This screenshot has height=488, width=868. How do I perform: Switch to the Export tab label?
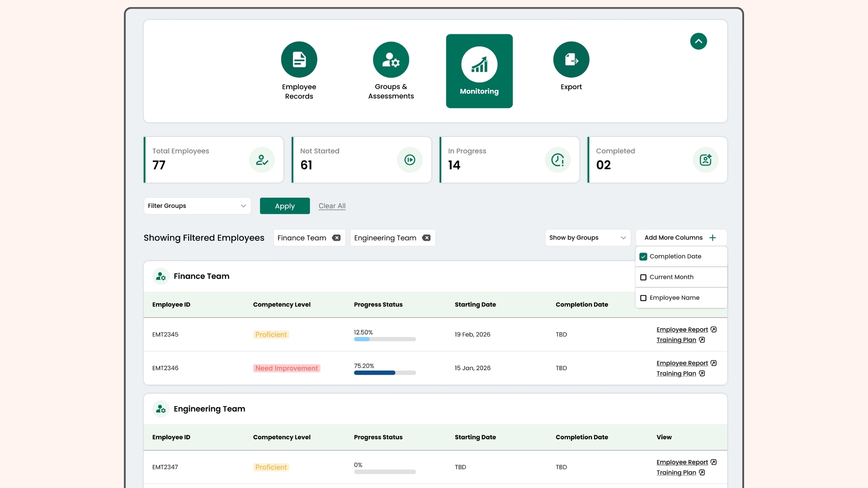571,87
